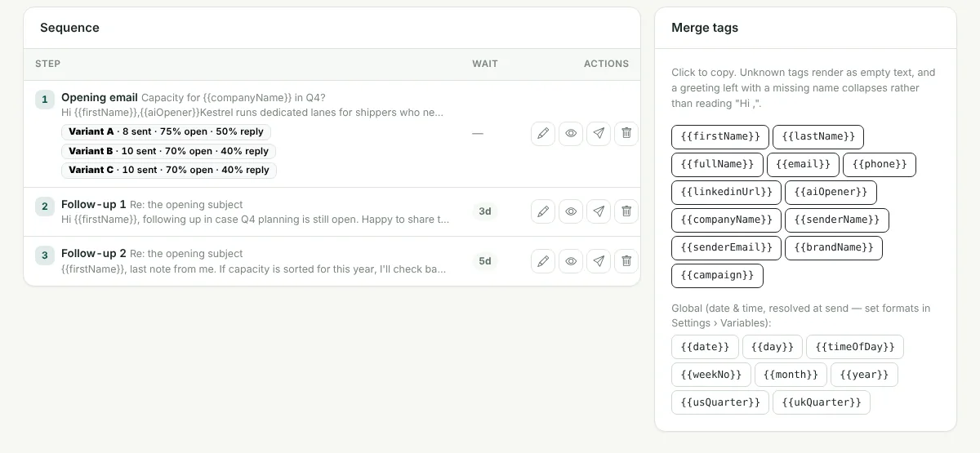This screenshot has width=980, height=453.
Task: Send test of Opening email
Action: [599, 133]
